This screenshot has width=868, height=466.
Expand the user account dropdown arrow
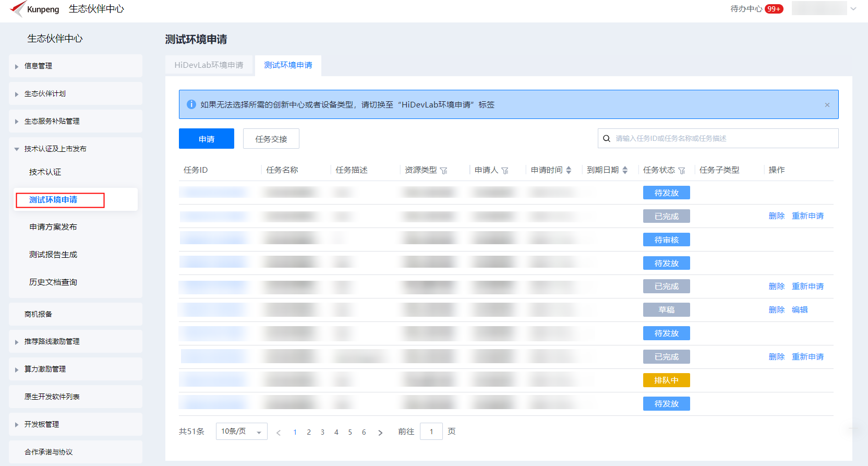[x=853, y=8]
